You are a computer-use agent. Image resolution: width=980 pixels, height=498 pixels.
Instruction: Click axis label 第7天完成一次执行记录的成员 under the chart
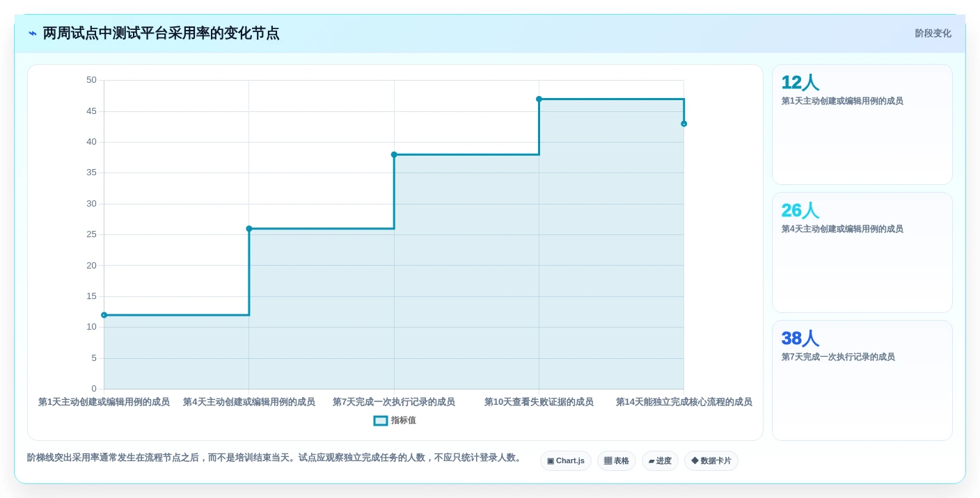pos(394,402)
